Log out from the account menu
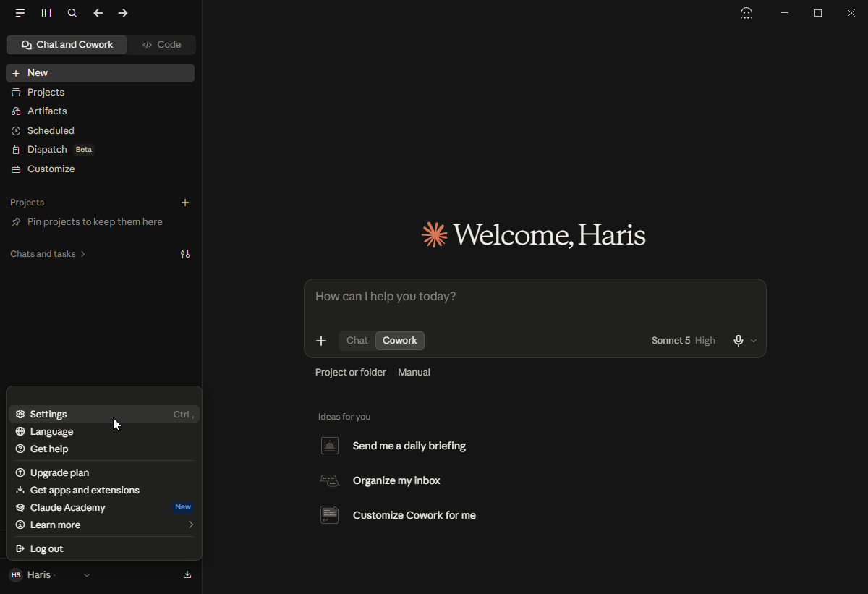Viewport: 868px width, 594px height. click(x=104, y=548)
